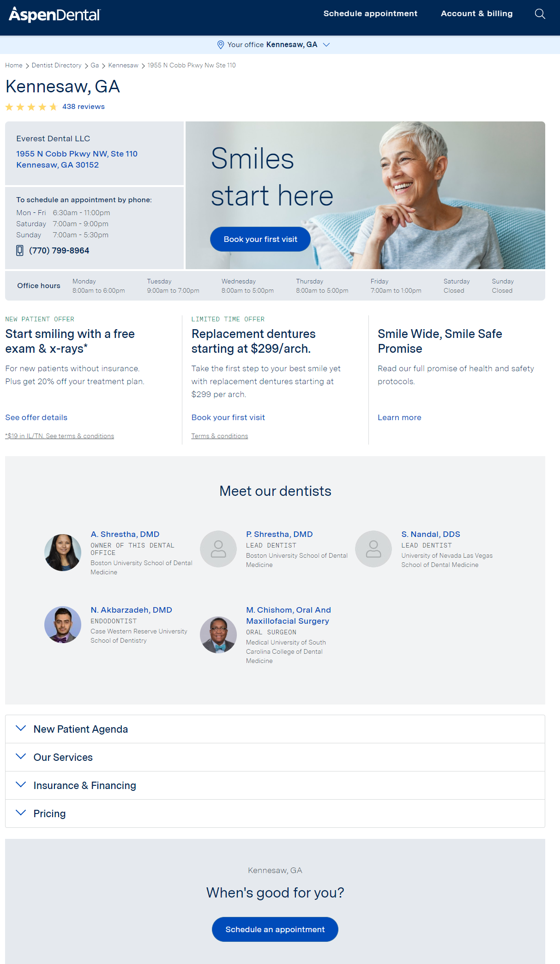Open Terms & conditions under dentures offer
The image size is (560, 964).
(x=220, y=436)
